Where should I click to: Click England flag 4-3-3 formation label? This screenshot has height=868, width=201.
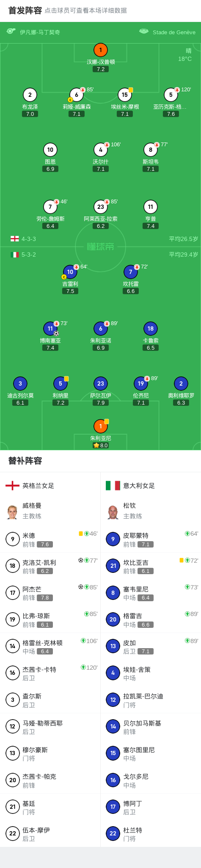(x=23, y=239)
